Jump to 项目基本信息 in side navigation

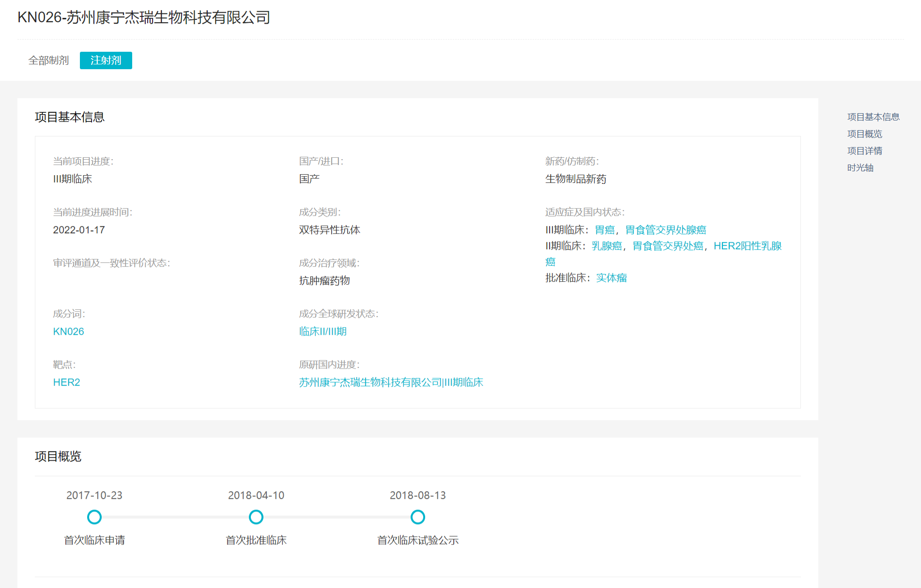(873, 117)
